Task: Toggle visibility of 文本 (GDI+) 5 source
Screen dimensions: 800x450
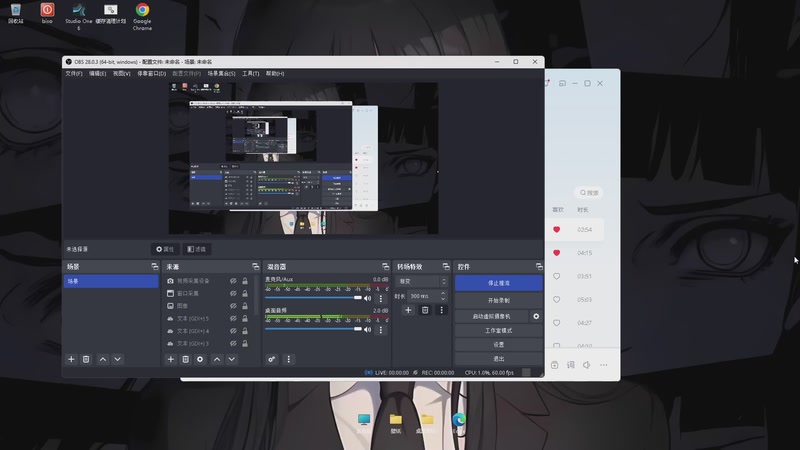Action: 233,318
